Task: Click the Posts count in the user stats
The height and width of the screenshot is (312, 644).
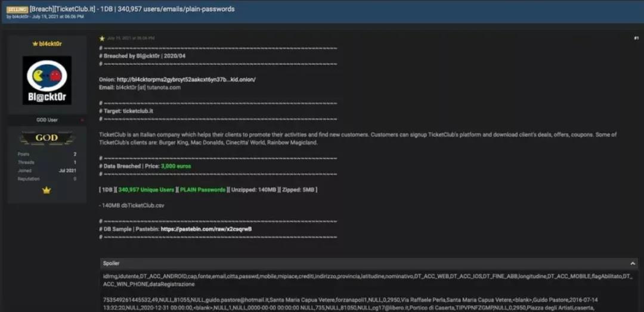Action: pos(73,154)
